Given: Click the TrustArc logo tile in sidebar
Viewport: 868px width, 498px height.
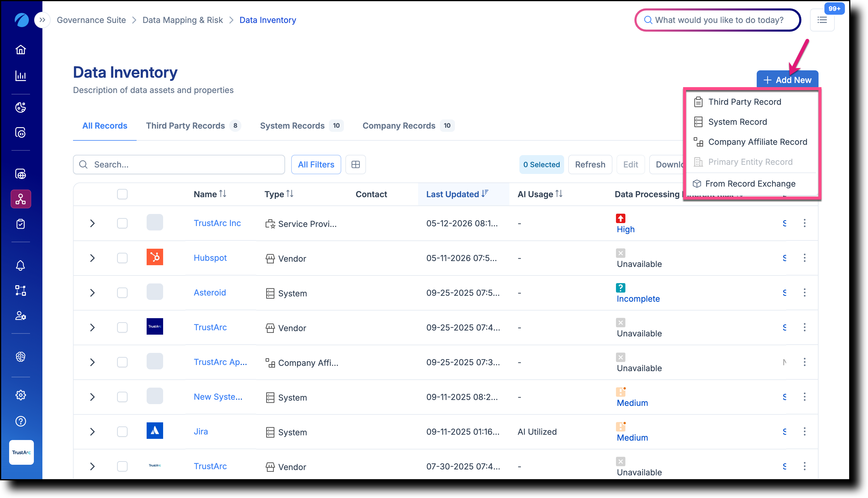Looking at the screenshot, I should tap(21, 452).
